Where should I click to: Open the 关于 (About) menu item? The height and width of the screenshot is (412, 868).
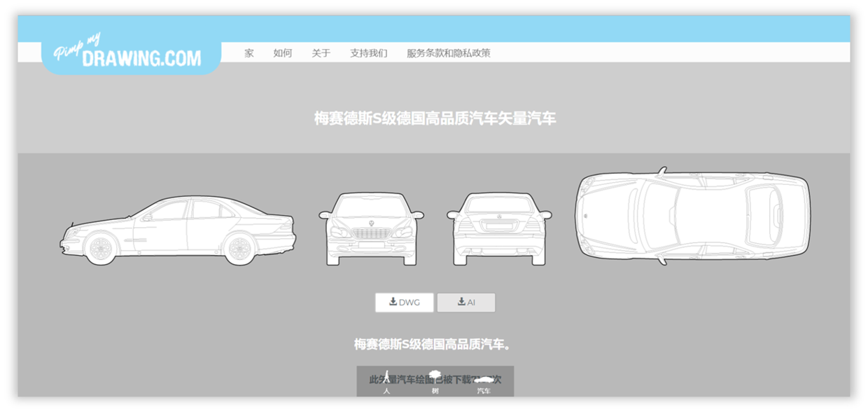tap(321, 53)
